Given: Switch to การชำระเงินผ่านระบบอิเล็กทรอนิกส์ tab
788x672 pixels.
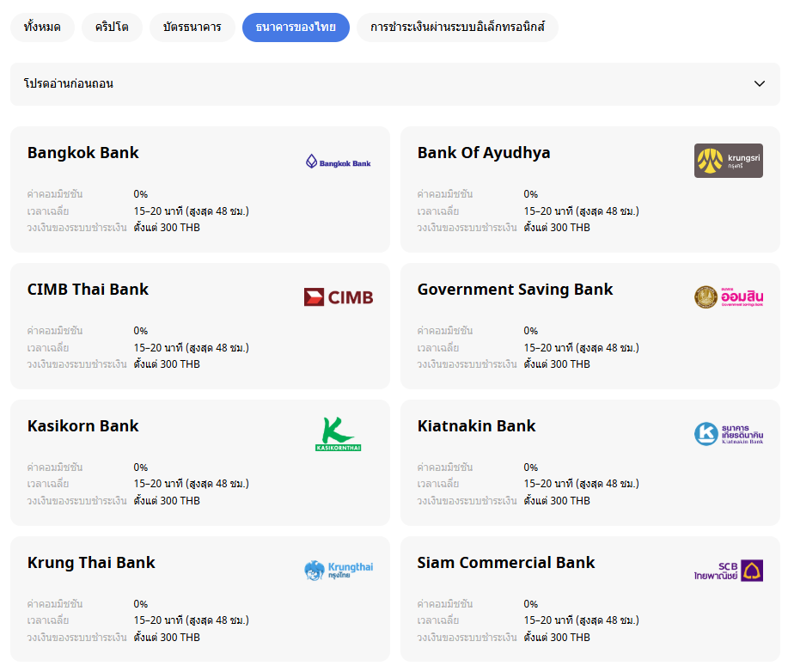Looking at the screenshot, I should tap(457, 27).
